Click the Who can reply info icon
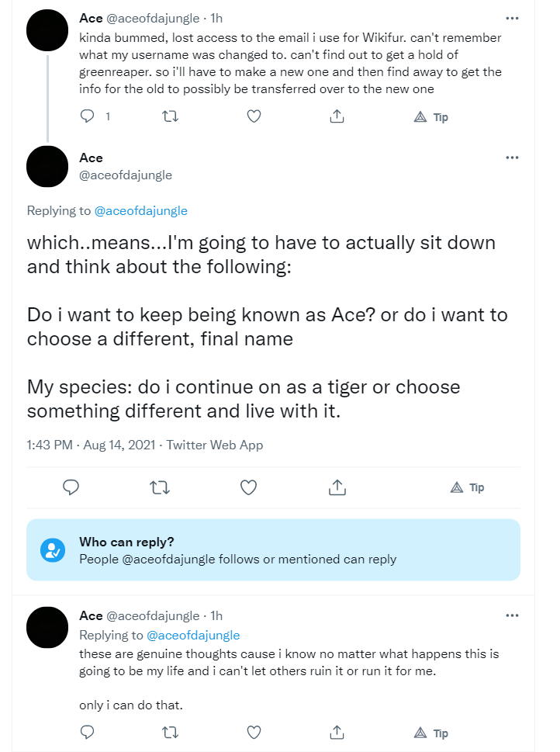 point(53,550)
